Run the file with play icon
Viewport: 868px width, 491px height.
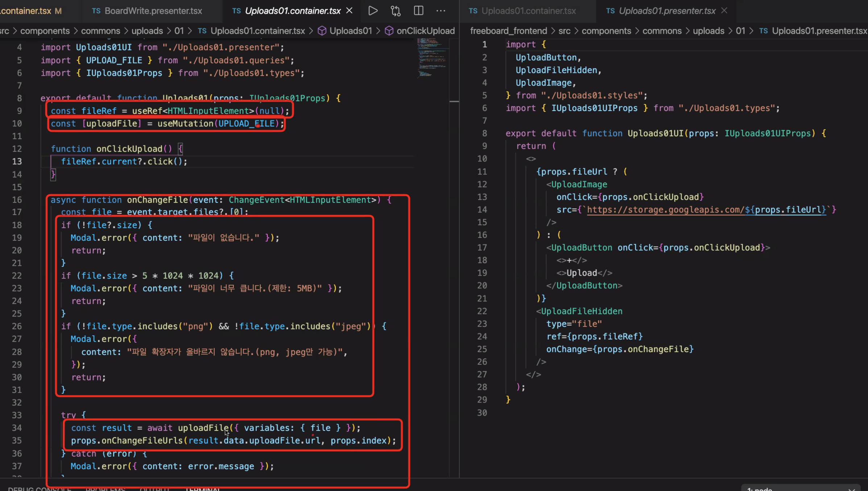373,11
